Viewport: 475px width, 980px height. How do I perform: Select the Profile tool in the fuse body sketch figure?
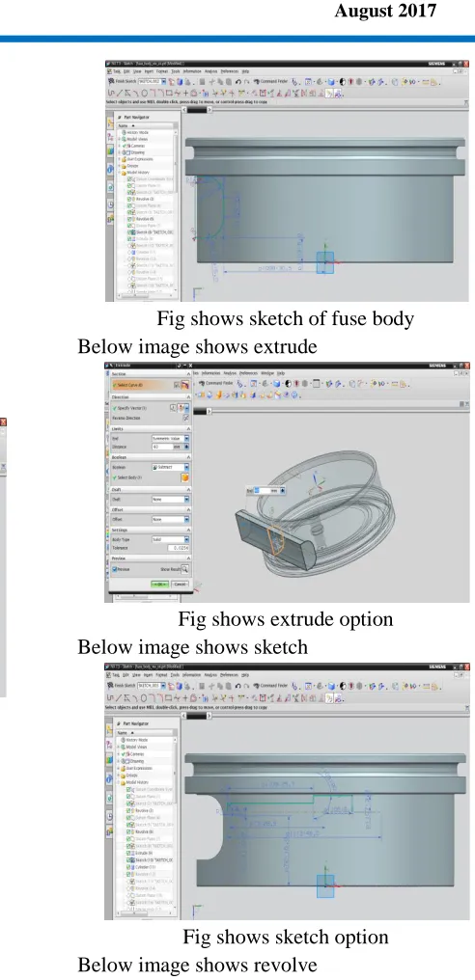click(x=111, y=94)
